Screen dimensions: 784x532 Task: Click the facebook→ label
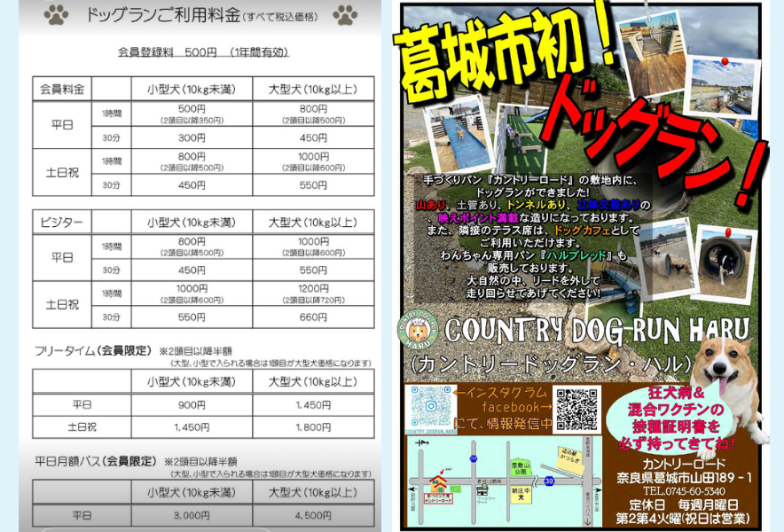click(x=516, y=408)
